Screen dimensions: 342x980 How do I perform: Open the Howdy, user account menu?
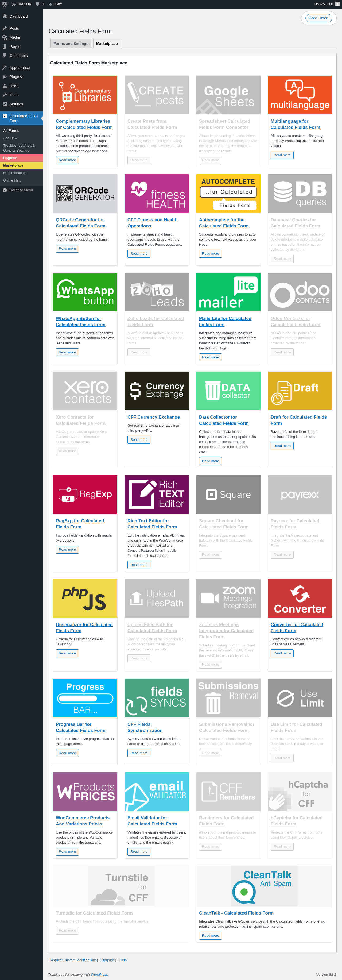pyautogui.click(x=327, y=4)
